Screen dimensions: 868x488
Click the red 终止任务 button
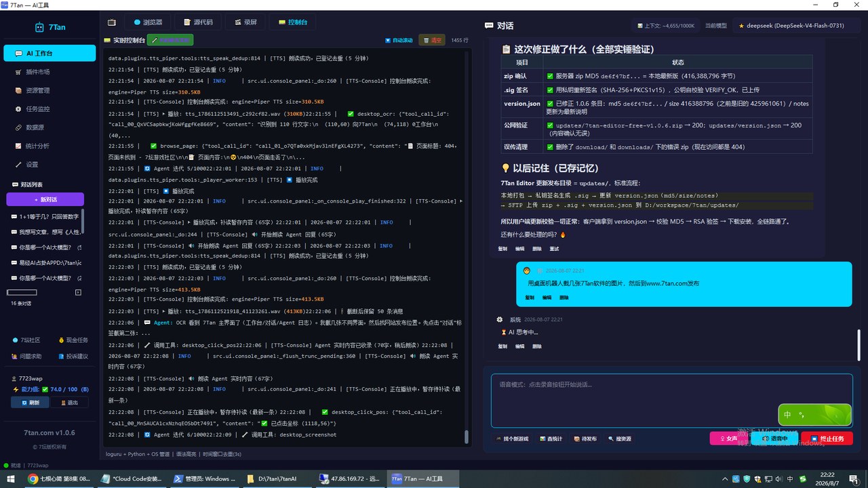pos(827,439)
